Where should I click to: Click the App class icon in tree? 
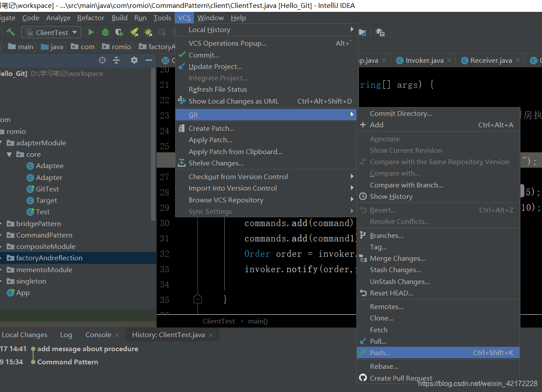[x=11, y=293]
